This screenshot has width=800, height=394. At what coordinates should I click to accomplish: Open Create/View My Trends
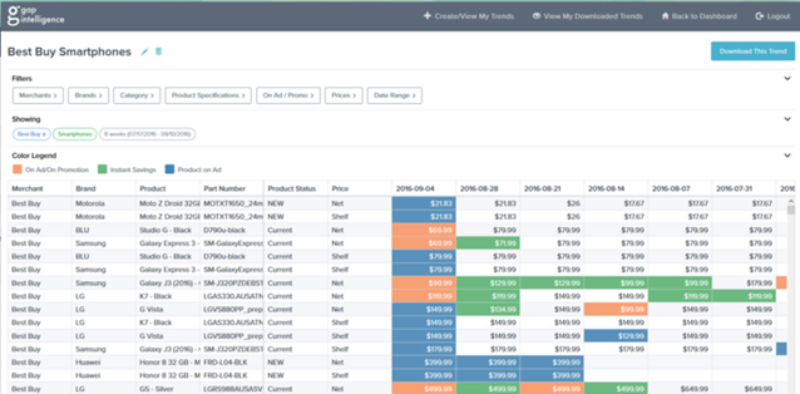point(469,16)
